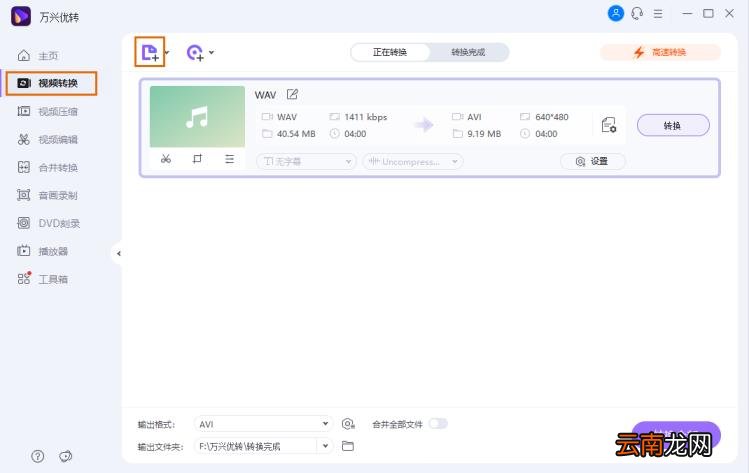
Task: Open the feedback icon at bottom left
Action: 66,457
